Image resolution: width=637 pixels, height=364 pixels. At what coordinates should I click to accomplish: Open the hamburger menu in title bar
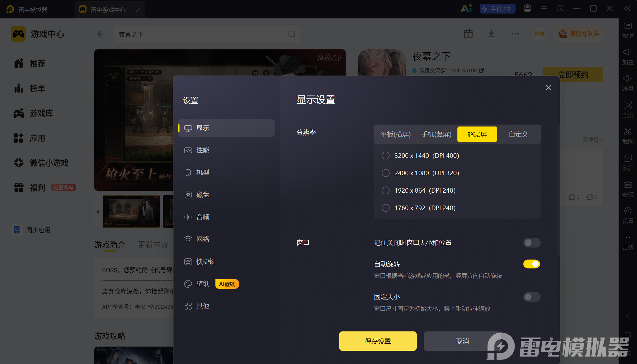click(544, 9)
